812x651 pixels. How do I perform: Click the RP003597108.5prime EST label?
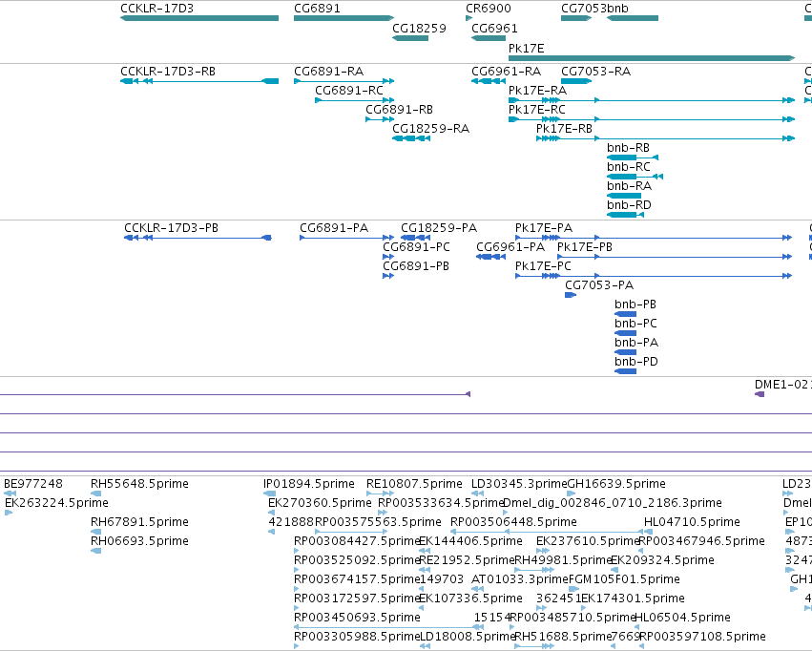(x=702, y=637)
